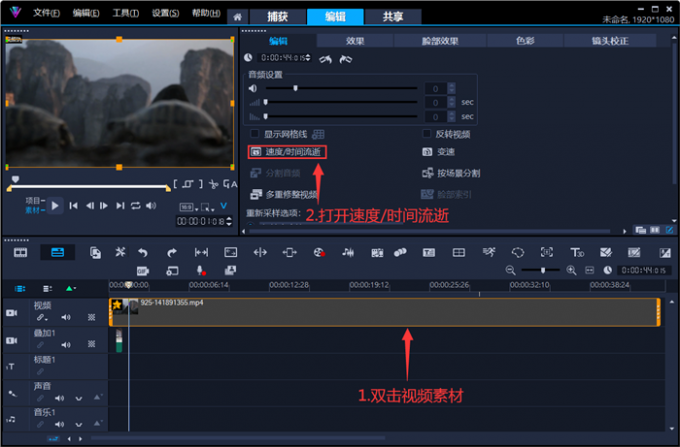
Task: Switch preview to 项目 mode
Action: pos(35,200)
